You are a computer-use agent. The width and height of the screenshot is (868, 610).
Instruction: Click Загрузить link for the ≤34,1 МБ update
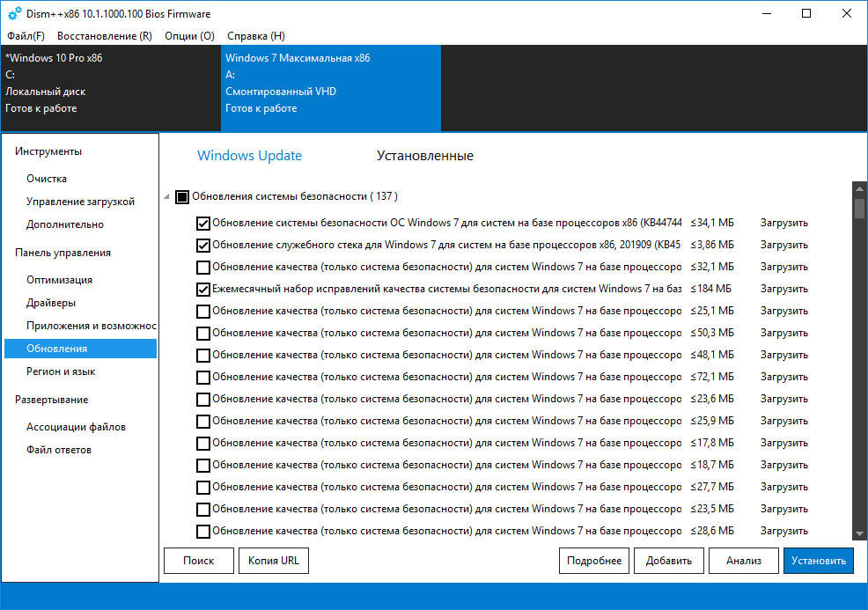coord(783,223)
